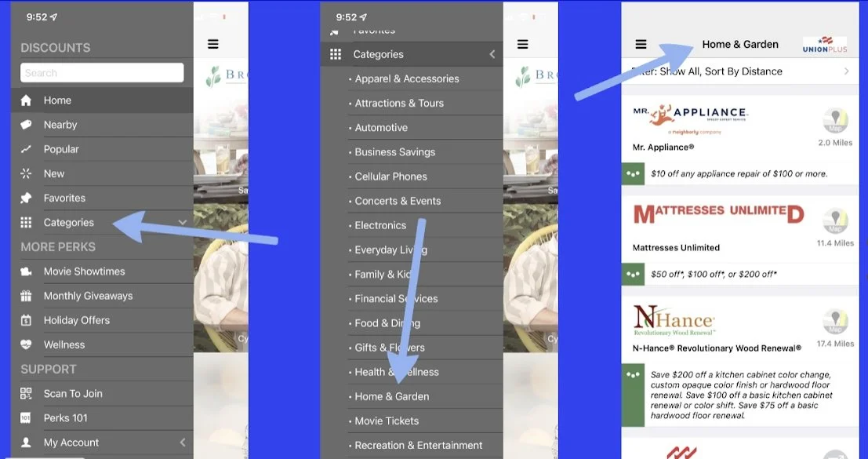Tap hamburger menu beside left Discounts panel
868x459 pixels.
point(213,44)
